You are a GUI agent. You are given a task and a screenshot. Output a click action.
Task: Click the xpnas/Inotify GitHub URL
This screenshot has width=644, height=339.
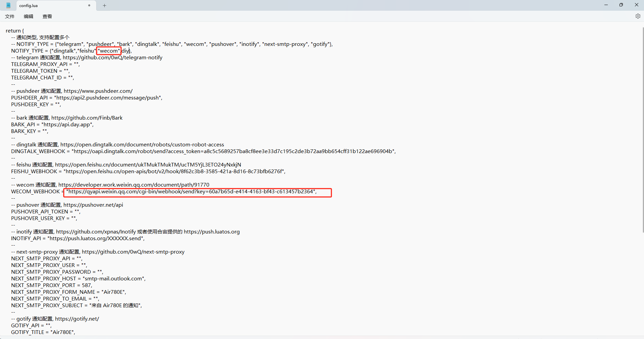96,232
